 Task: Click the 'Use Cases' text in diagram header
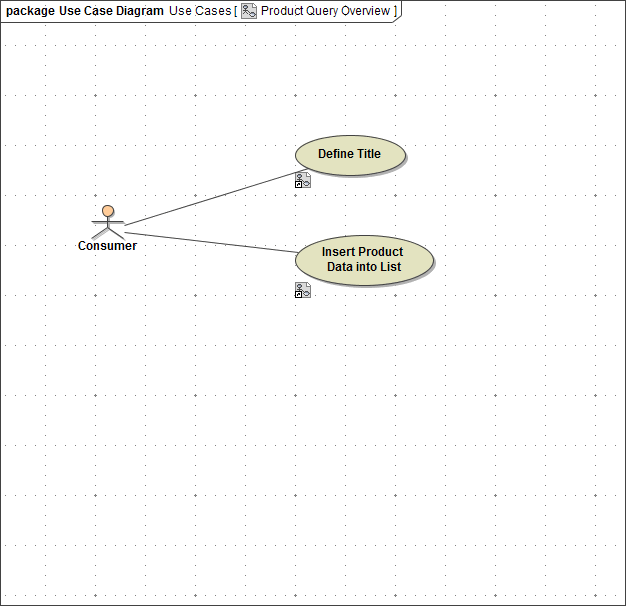(x=199, y=10)
